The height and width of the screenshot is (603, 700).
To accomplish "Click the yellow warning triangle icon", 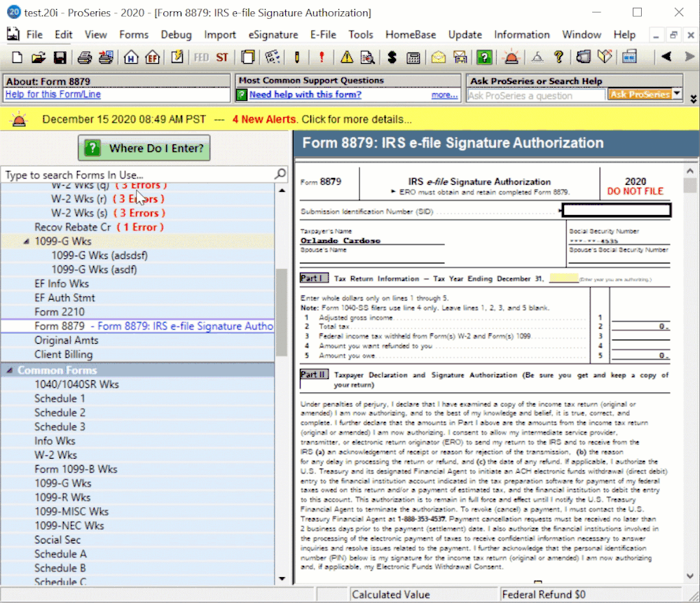I will point(347,57).
